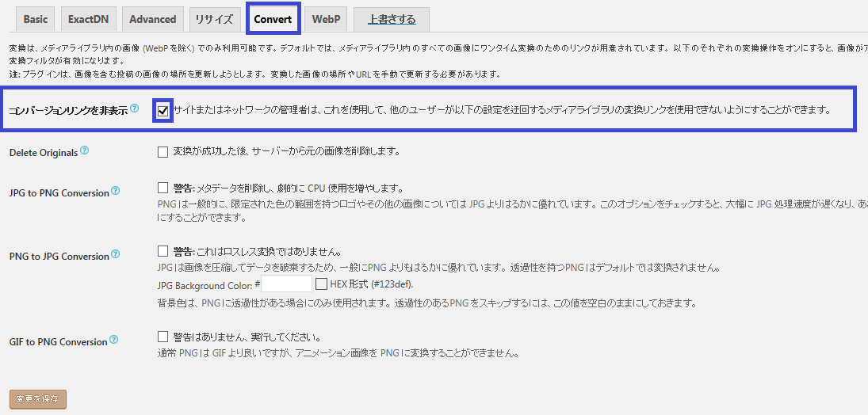Enable the PNG to JPG Conversion checkbox

click(x=163, y=251)
